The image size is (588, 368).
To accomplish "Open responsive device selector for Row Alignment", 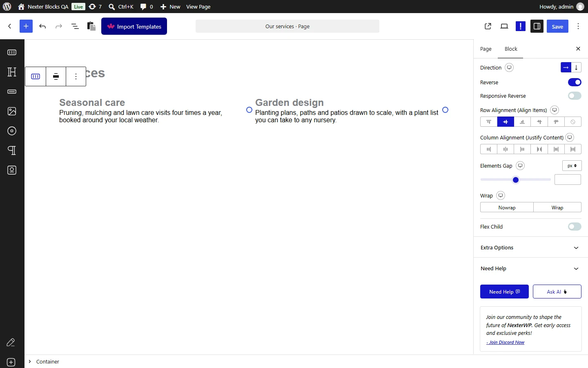I will [x=555, y=110].
